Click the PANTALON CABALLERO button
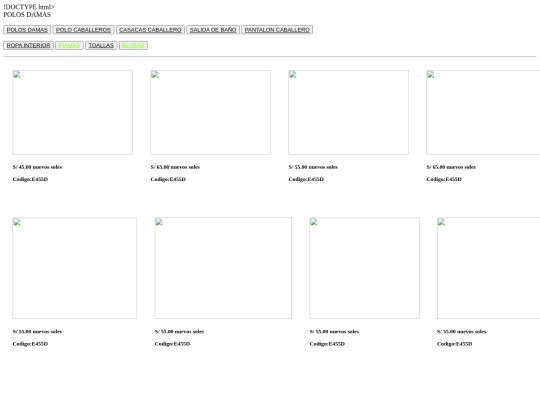This screenshot has width=540, height=405. 277,30
